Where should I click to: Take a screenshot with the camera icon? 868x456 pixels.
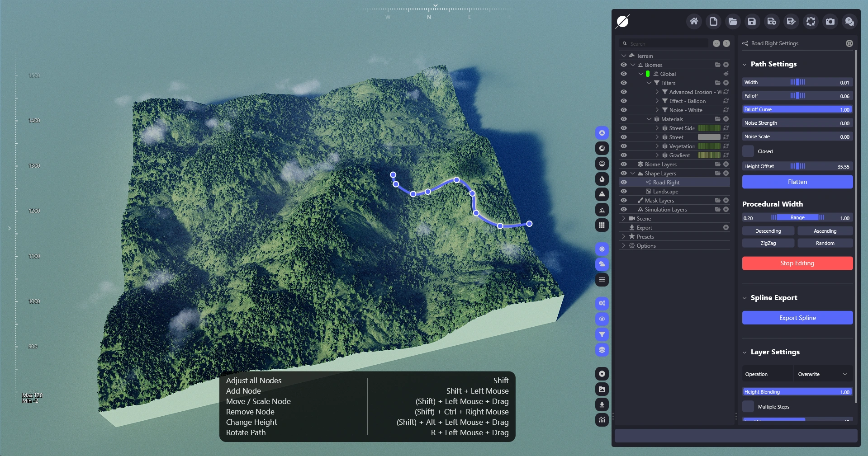tap(830, 21)
